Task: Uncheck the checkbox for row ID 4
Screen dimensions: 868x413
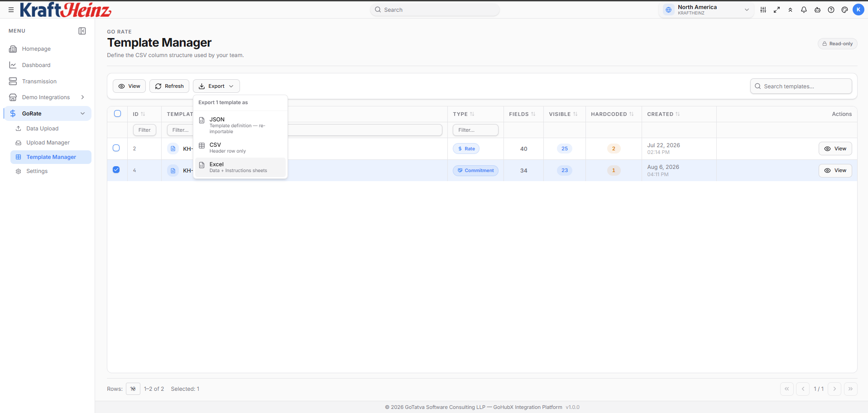Action: (116, 170)
